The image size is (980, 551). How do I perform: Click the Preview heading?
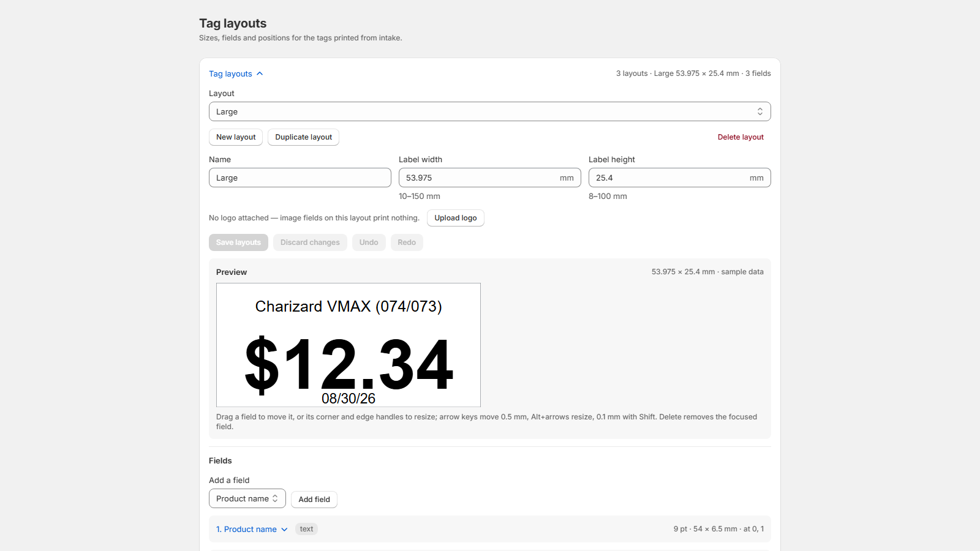232,272
